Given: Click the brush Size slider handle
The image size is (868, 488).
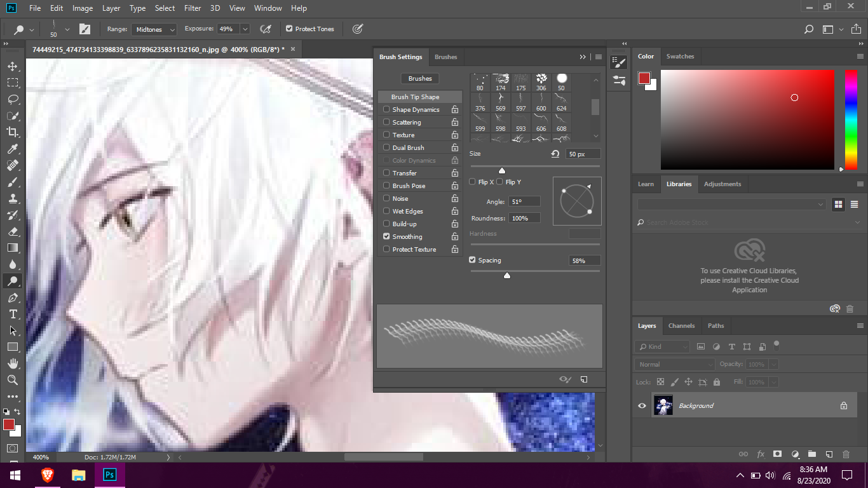Looking at the screenshot, I should (502, 170).
